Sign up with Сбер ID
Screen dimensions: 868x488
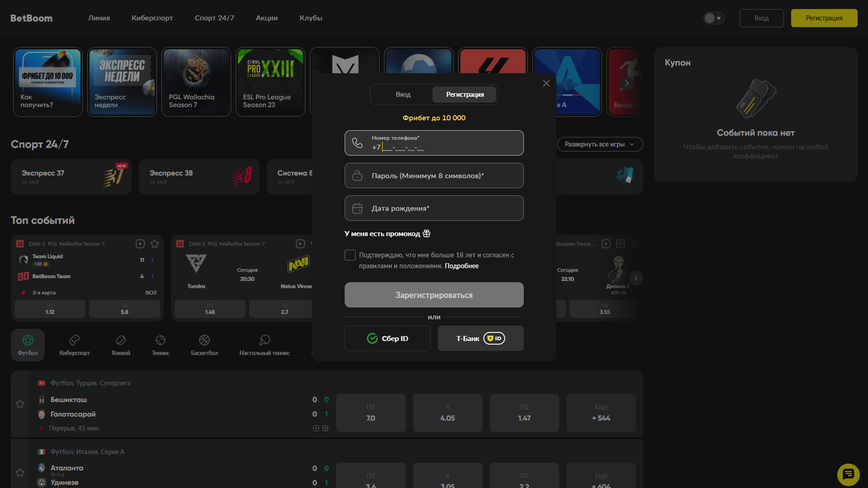[388, 338]
